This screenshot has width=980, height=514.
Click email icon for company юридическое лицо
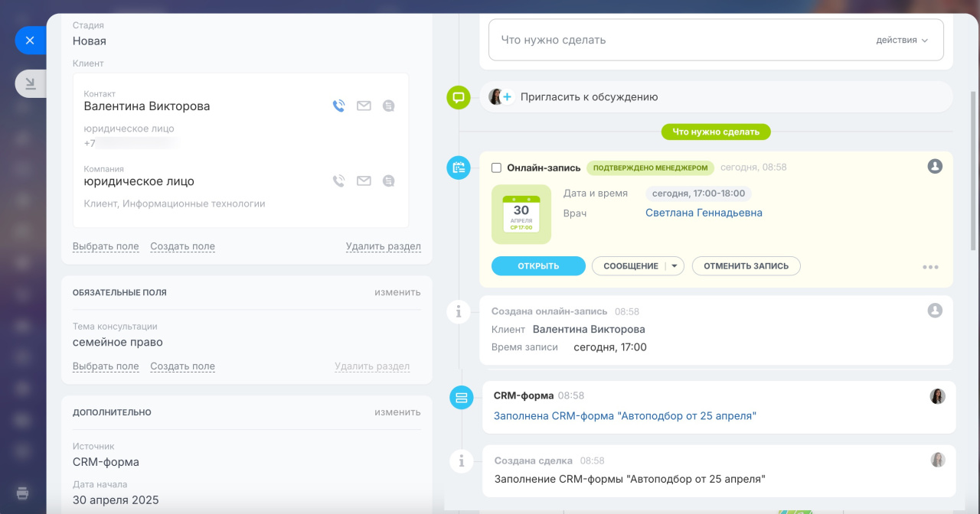(x=364, y=181)
